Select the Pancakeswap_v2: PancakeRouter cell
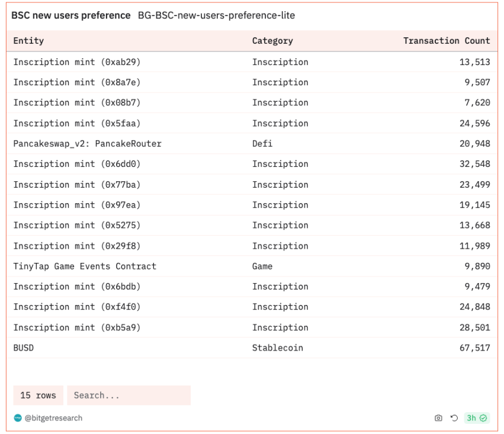Image resolution: width=504 pixels, height=434 pixels. [x=87, y=144]
